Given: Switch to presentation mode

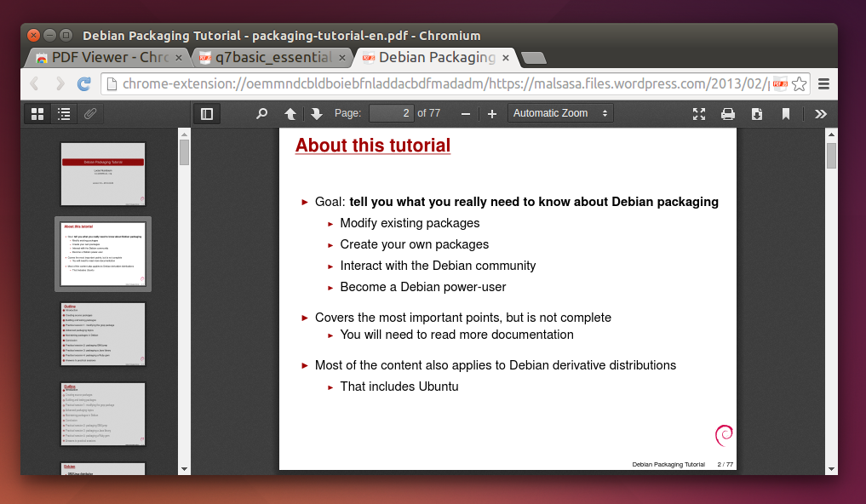Looking at the screenshot, I should (698, 112).
